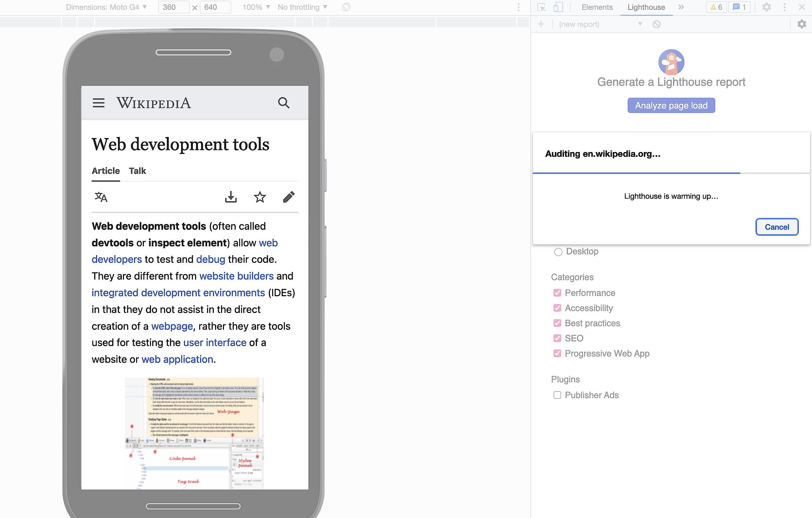812x518 pixels.
Task: Click the download article icon
Action: [x=230, y=197]
